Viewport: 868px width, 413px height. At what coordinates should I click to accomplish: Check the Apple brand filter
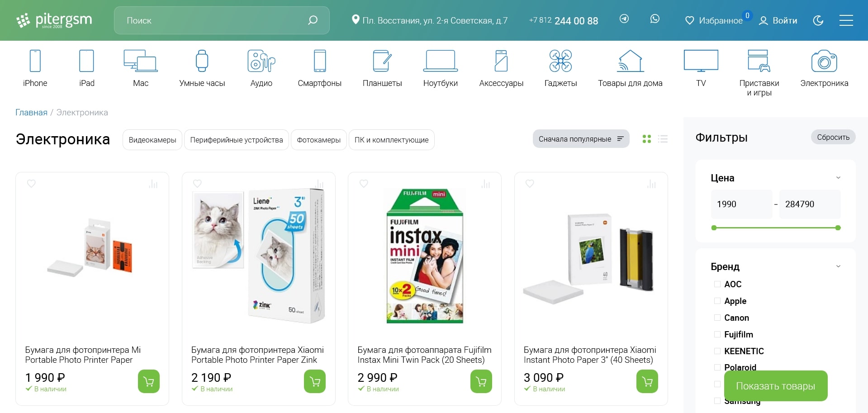717,301
